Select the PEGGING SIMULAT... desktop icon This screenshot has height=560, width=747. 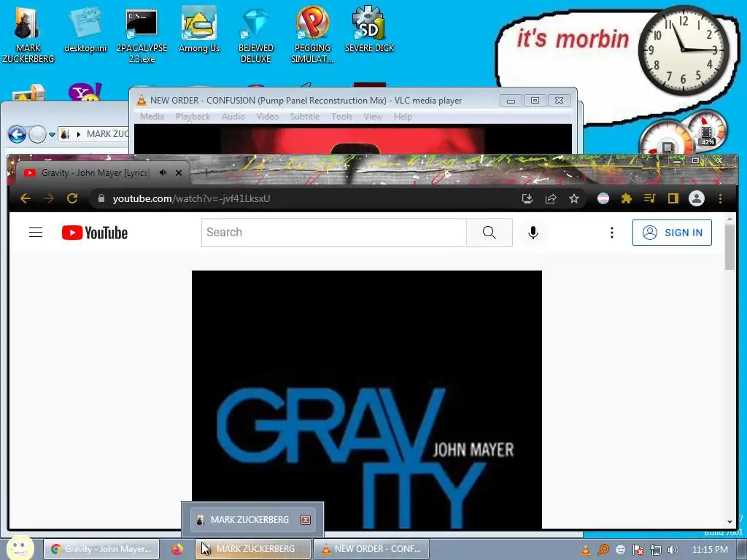point(312,35)
